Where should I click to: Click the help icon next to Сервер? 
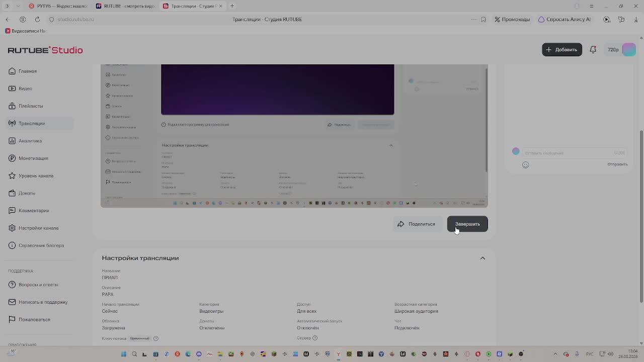click(x=315, y=338)
